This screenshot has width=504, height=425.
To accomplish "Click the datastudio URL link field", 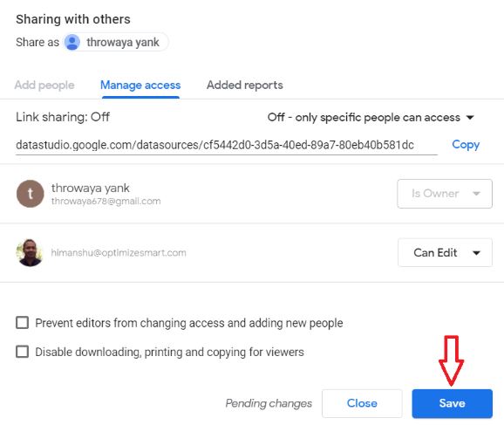I will 227,145.
